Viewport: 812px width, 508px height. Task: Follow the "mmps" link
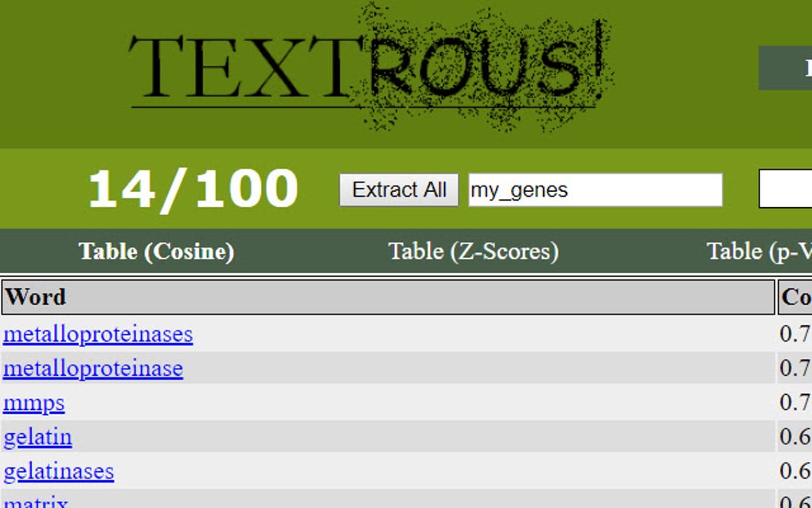click(x=34, y=403)
